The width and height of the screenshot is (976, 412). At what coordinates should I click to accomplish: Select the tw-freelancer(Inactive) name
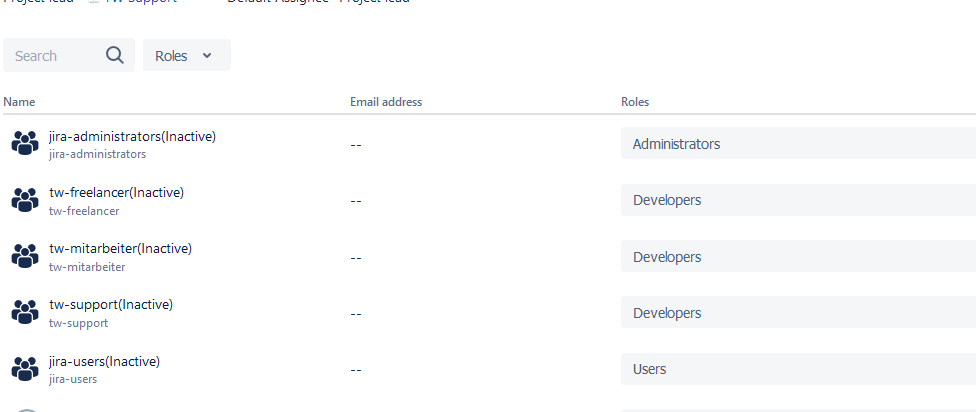(116, 193)
